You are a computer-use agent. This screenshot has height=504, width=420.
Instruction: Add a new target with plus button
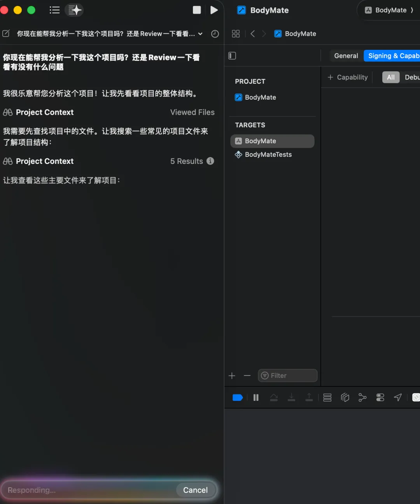[232, 376]
